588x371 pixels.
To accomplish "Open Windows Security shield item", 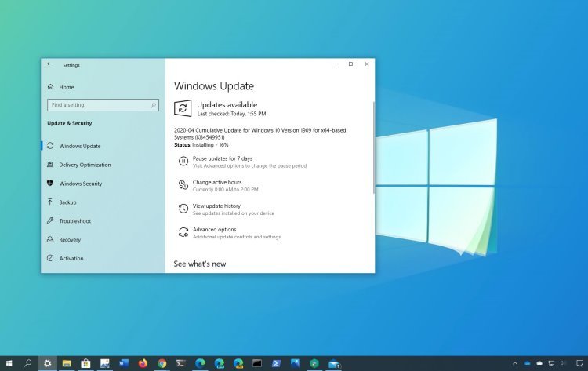I will 74,184.
